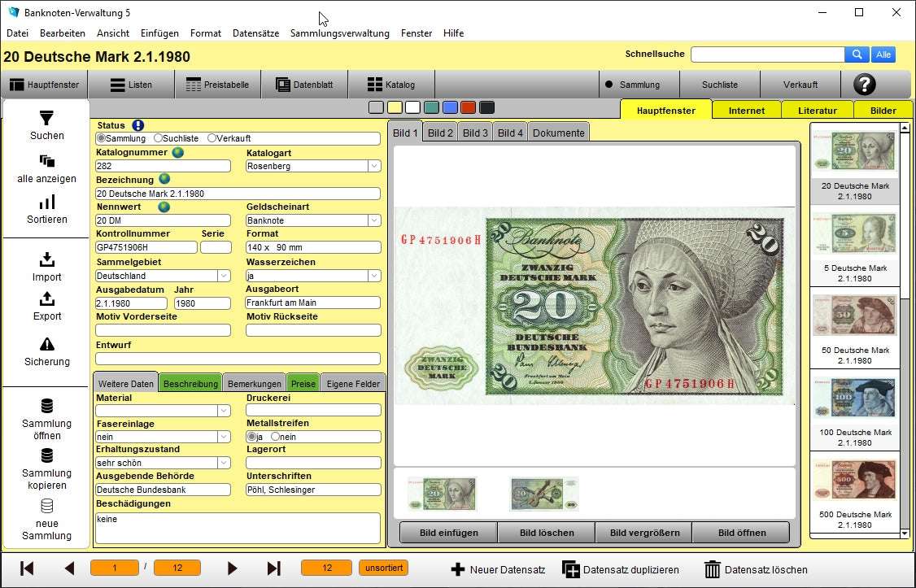Open the help question mark icon
Screen dimensions: 916x588
(864, 85)
